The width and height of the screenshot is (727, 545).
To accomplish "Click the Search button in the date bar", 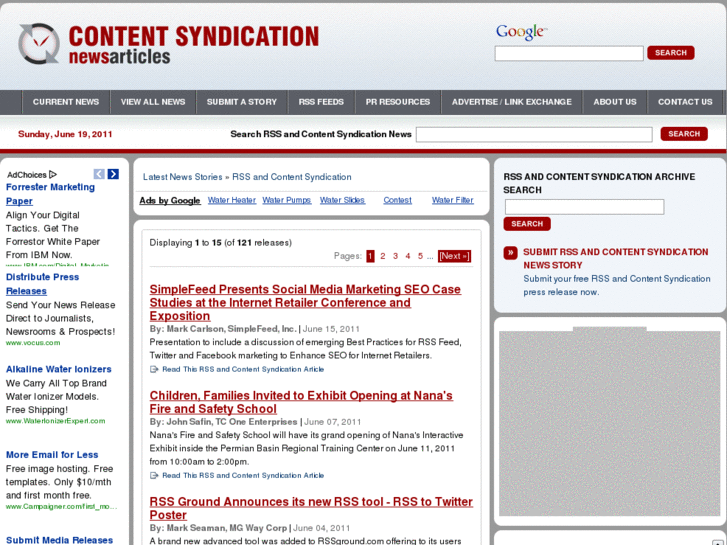I will tap(684, 134).
